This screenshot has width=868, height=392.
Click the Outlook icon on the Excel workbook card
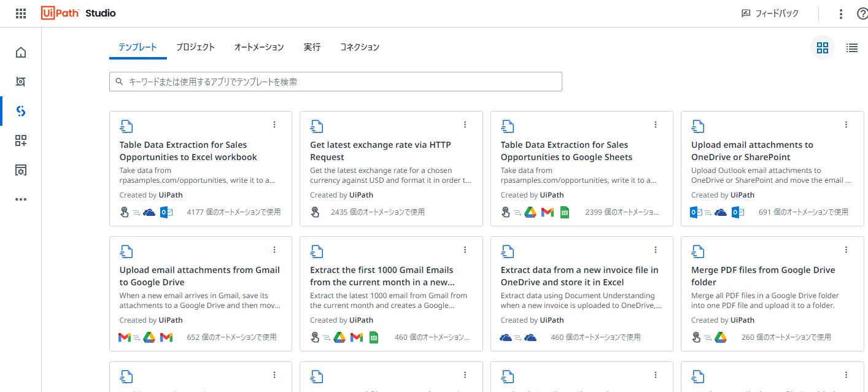(166, 212)
